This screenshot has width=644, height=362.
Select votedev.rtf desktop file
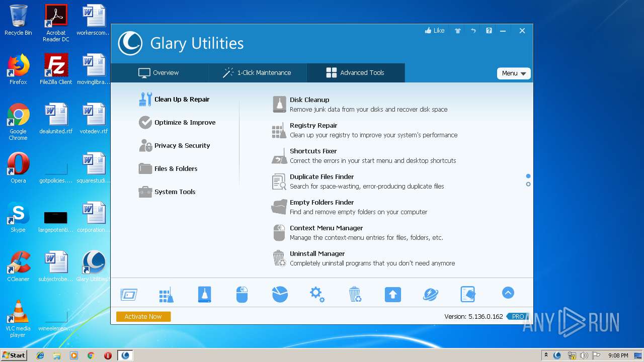pos(94,119)
